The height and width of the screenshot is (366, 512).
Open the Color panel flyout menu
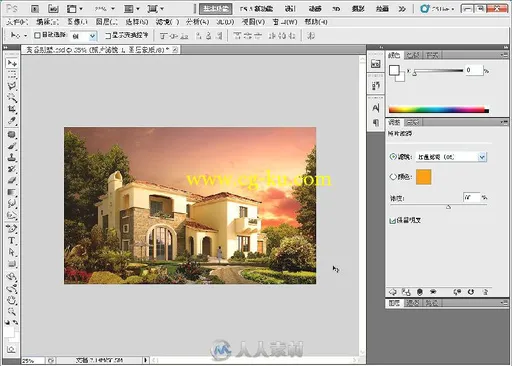click(x=504, y=55)
